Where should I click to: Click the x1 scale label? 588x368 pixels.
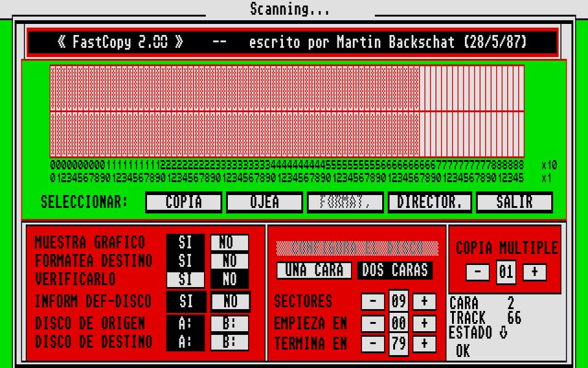coord(546,178)
